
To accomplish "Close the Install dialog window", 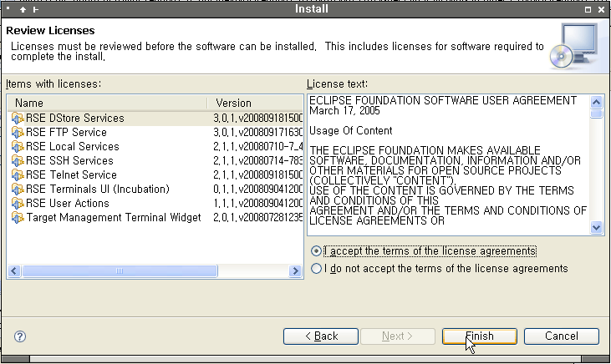I will click(x=601, y=10).
